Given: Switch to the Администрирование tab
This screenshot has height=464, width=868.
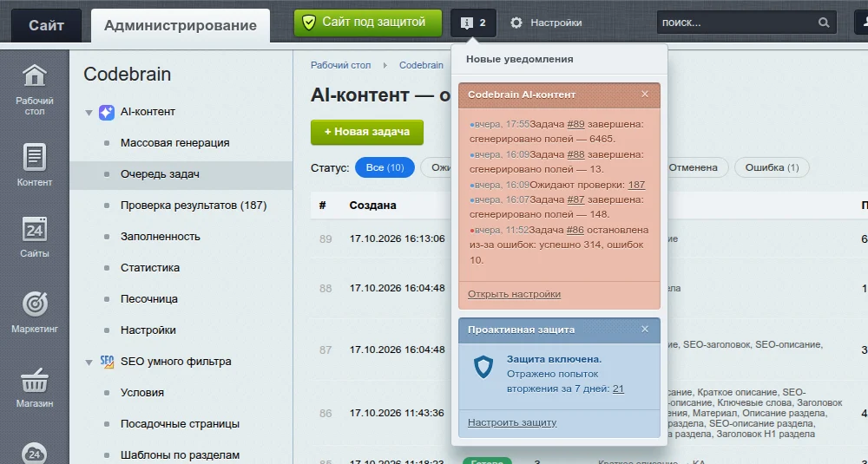Looking at the screenshot, I should tap(181, 25).
